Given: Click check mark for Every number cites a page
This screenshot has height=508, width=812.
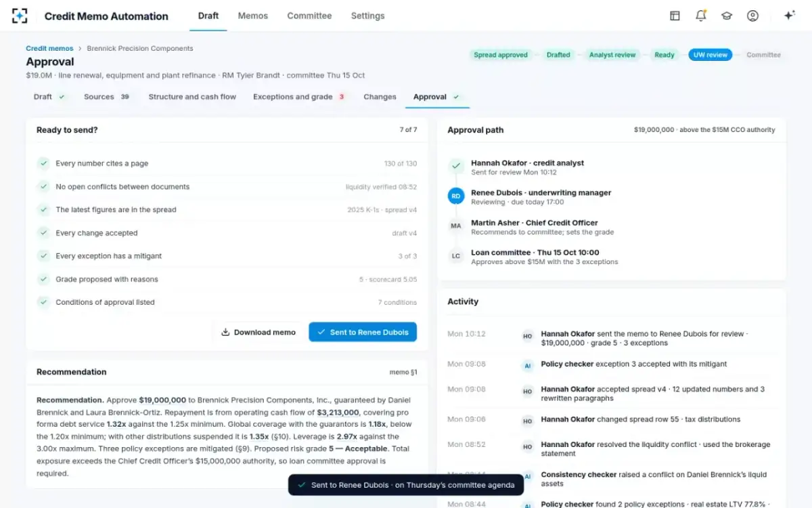Looking at the screenshot, I should point(43,163).
